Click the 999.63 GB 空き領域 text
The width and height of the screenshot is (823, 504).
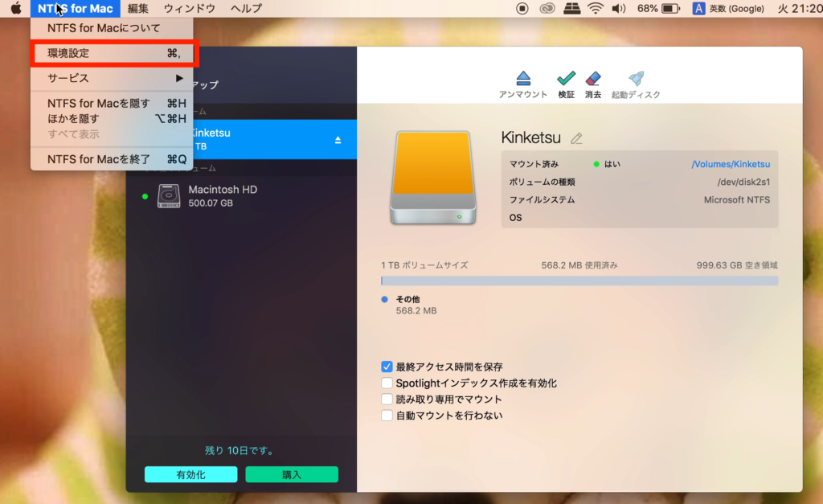737,265
